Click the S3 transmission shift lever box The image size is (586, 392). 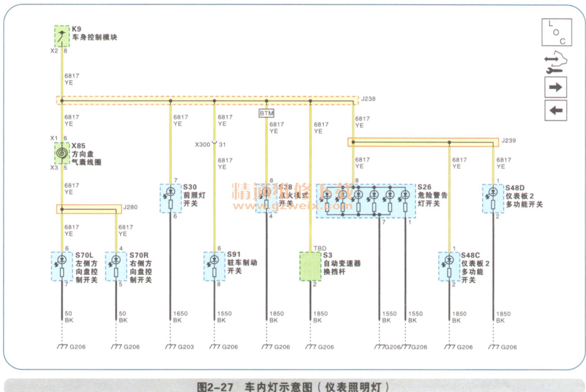coord(311,266)
